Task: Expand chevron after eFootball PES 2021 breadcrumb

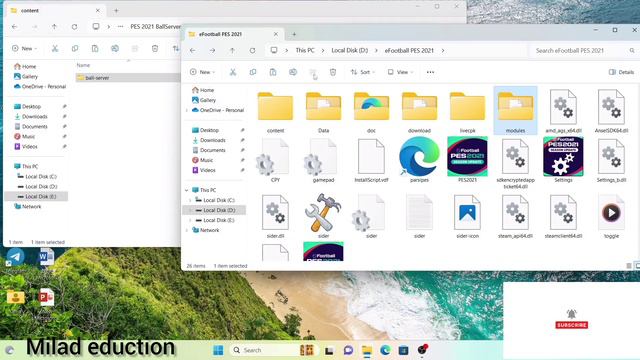Action: (443, 51)
